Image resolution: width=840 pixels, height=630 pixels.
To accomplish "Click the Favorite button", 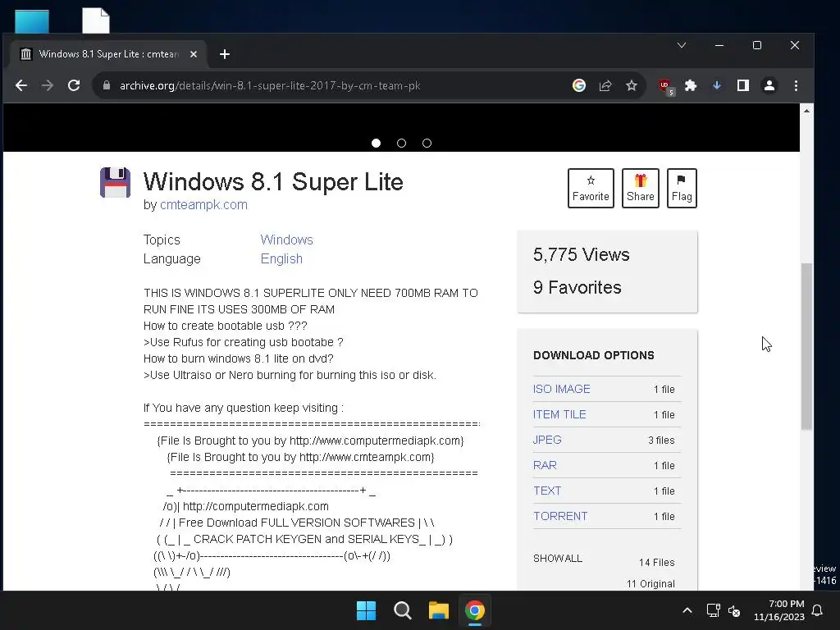I will 591,188.
